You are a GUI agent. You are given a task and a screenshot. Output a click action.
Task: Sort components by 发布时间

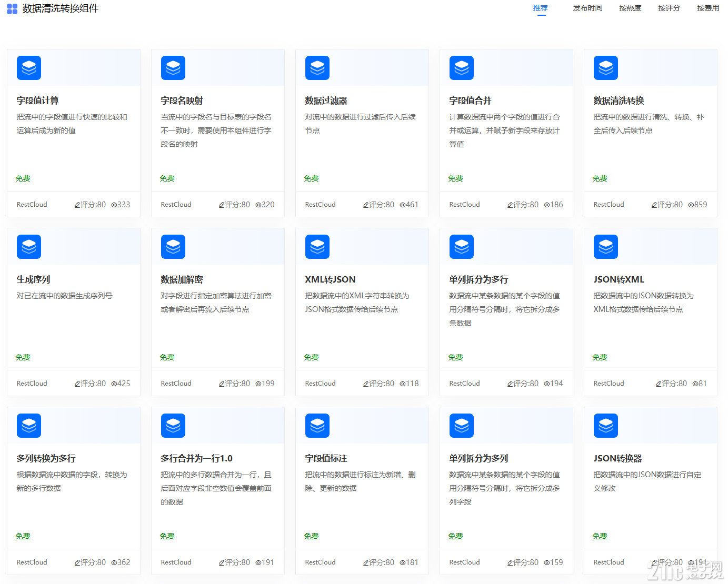[x=587, y=8]
